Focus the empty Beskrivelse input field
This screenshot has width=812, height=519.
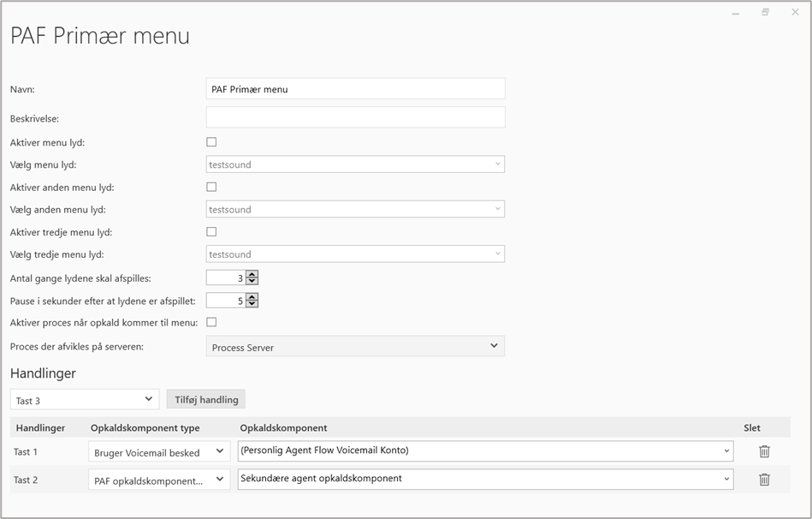pyautogui.click(x=355, y=117)
